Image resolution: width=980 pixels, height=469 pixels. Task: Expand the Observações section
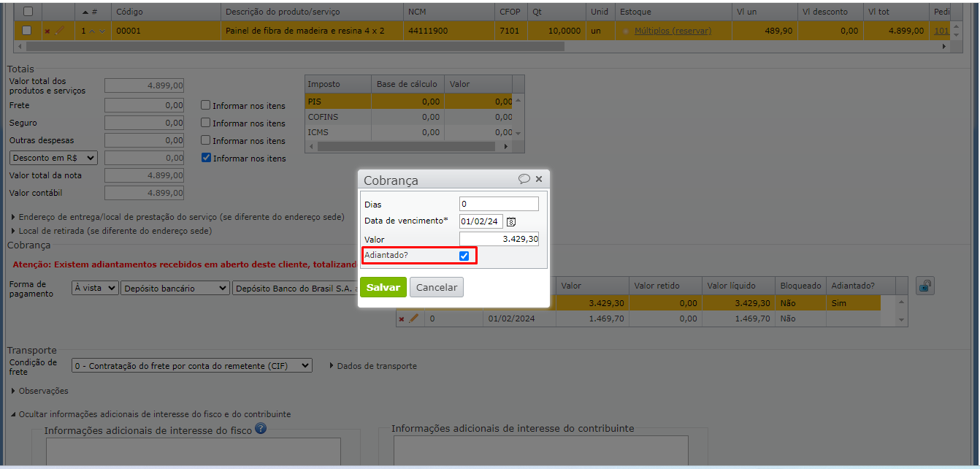(x=40, y=391)
